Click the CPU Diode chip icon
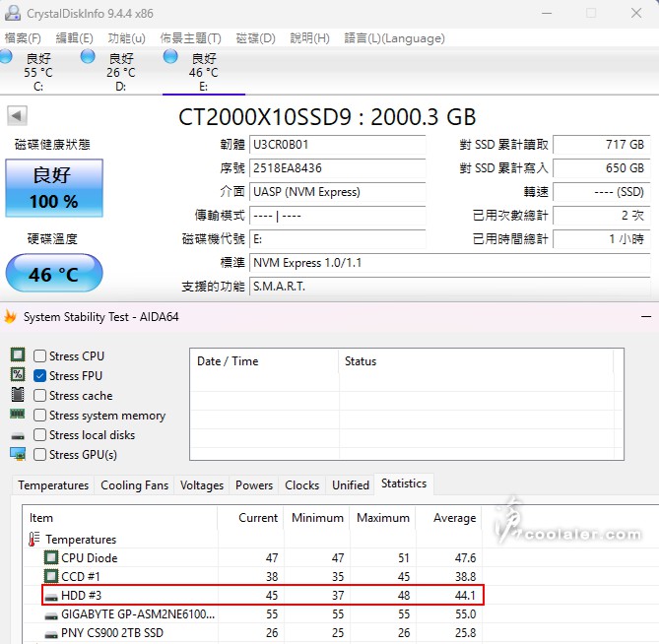Viewport: 659px width, 644px height. [x=51, y=558]
